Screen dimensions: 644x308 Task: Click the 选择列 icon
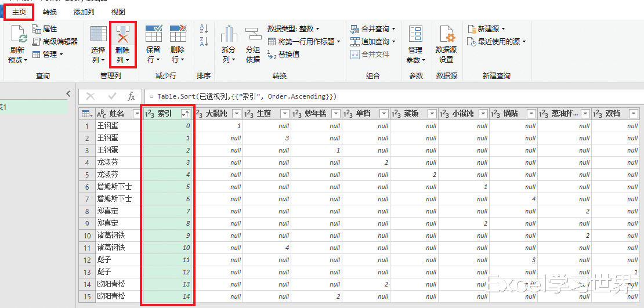click(98, 34)
